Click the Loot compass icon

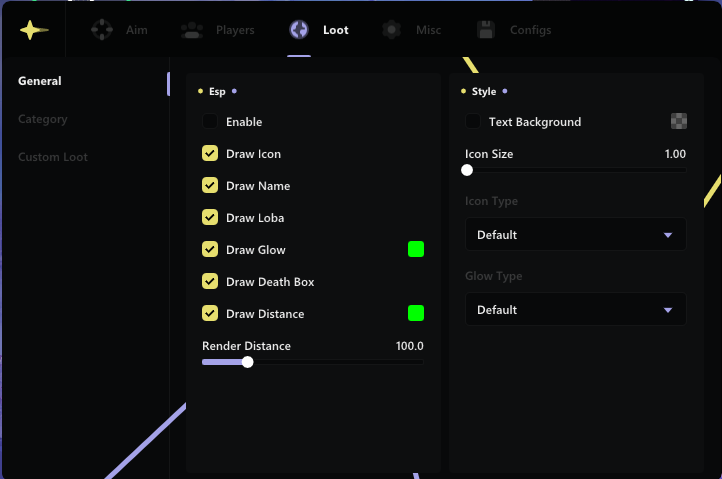[299, 30]
